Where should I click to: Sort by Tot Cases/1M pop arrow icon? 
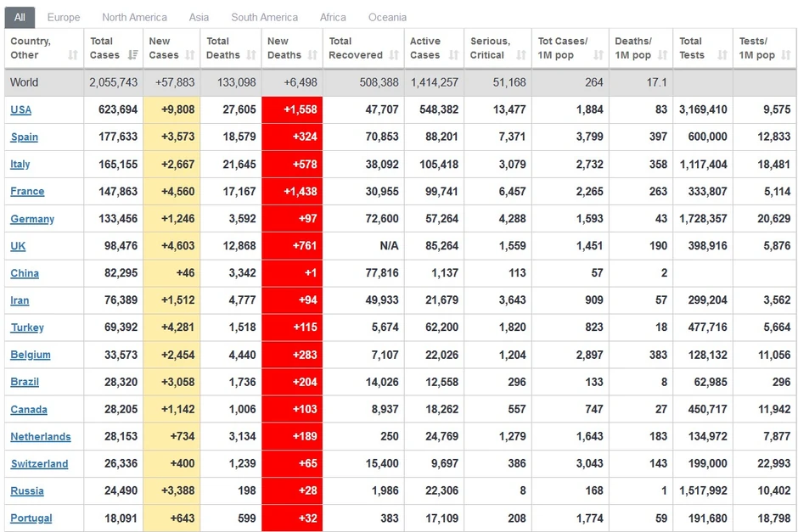coord(598,55)
